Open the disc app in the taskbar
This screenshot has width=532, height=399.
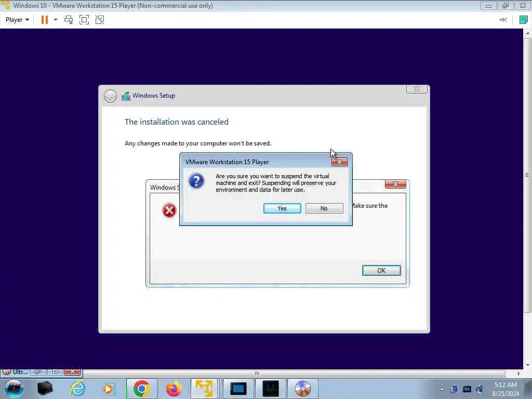pyautogui.click(x=303, y=389)
